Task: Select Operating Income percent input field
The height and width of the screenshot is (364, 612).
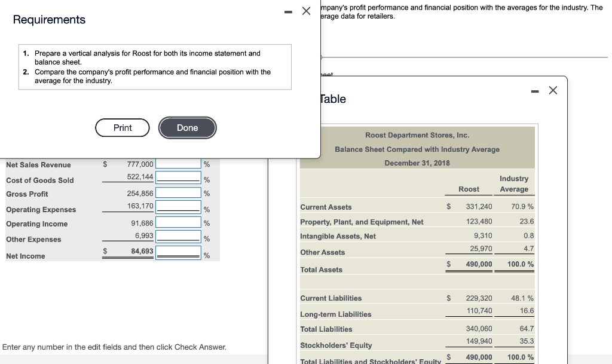Action: 178,222
